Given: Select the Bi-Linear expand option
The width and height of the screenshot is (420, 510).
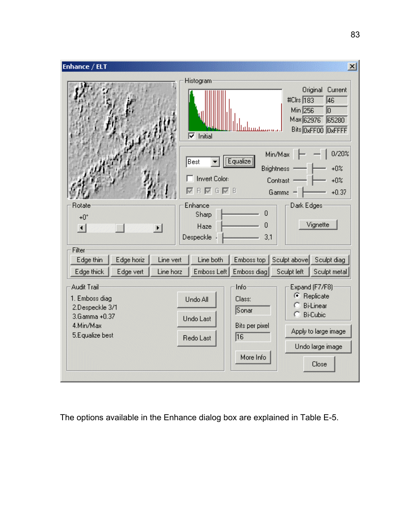Looking at the screenshot, I should [297, 306].
